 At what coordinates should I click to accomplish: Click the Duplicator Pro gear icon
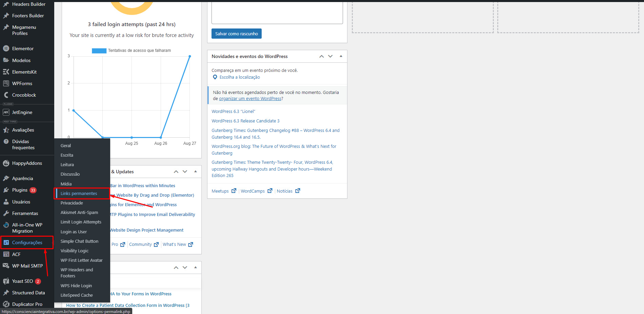6,304
